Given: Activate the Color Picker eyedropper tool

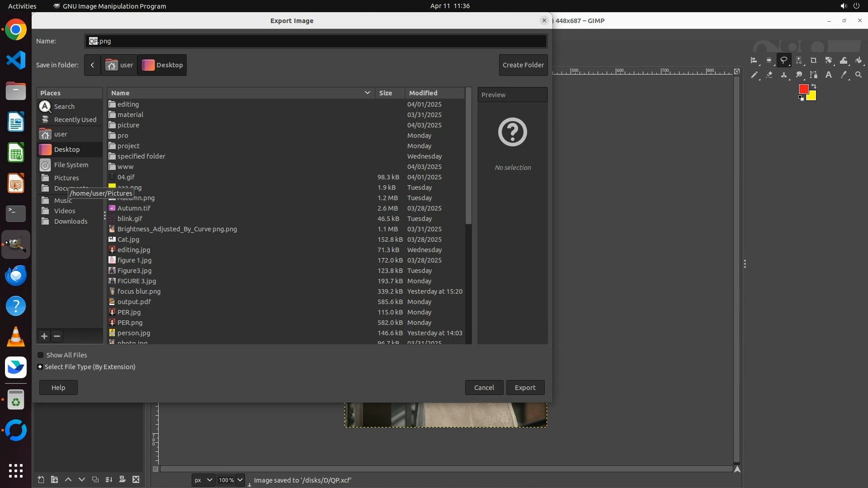Looking at the screenshot, I should 844,75.
